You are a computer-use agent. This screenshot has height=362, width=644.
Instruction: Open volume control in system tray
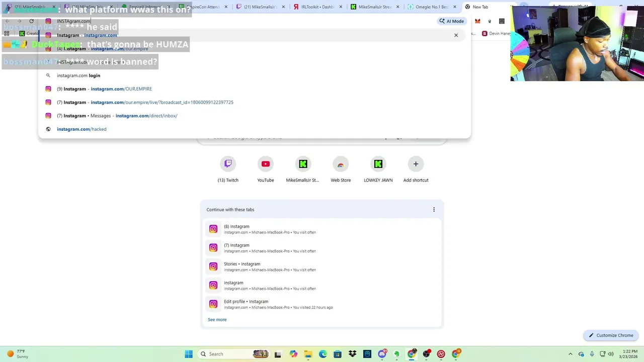click(x=612, y=354)
